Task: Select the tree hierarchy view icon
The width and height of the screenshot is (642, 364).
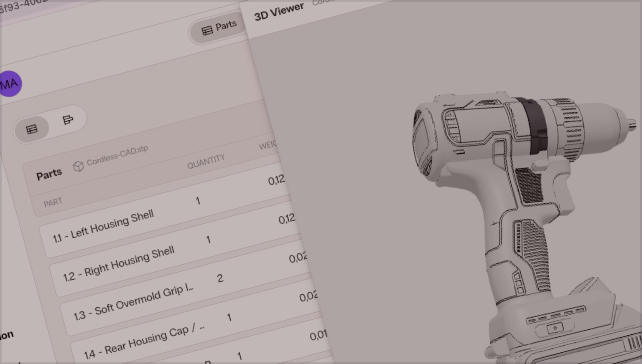Action: pos(68,120)
